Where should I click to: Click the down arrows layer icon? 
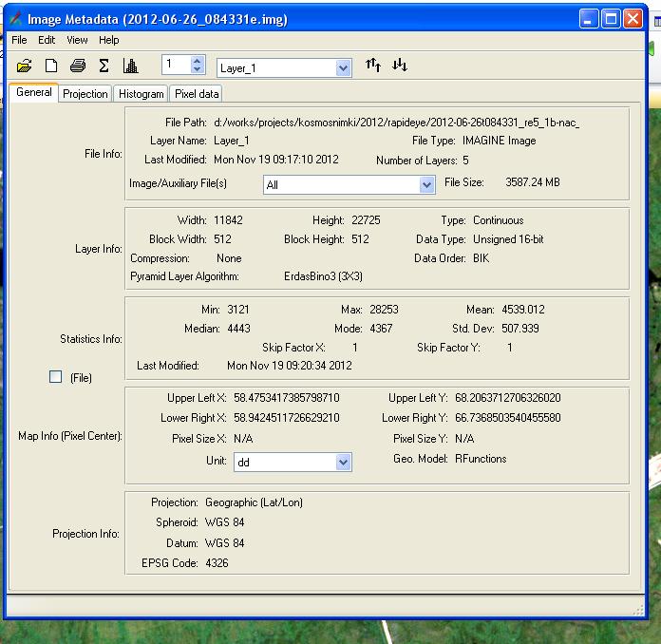[x=400, y=66]
